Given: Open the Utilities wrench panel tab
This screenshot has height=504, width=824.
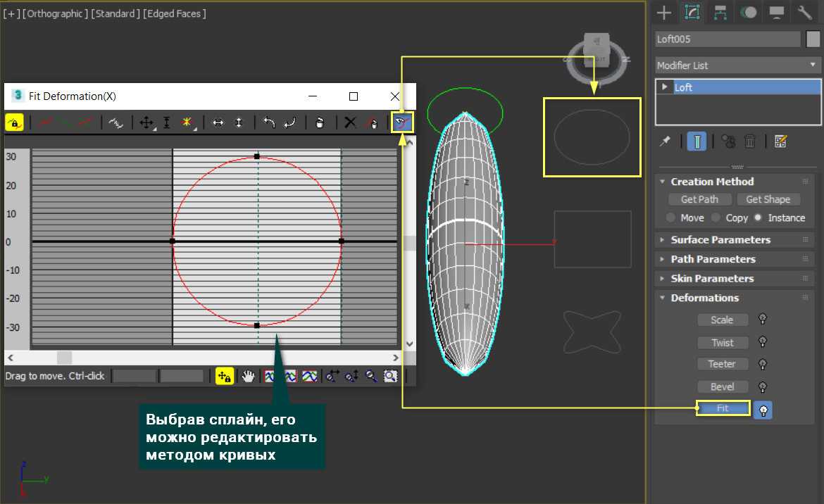Looking at the screenshot, I should (804, 12).
